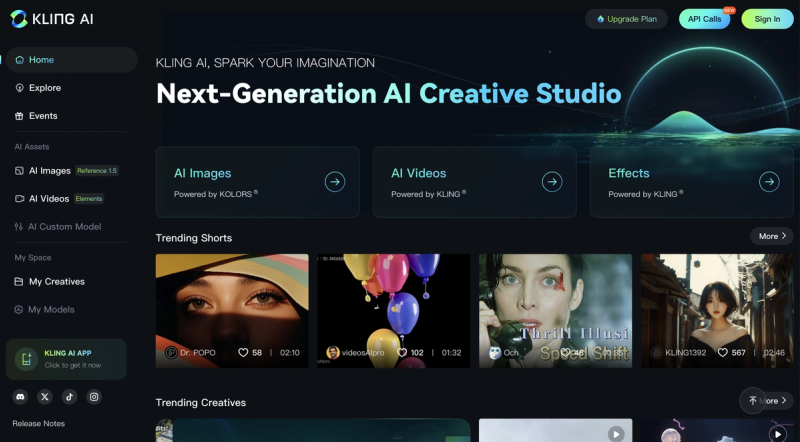Click the My Creatives folder icon
The width and height of the screenshot is (800, 442).
(19, 282)
